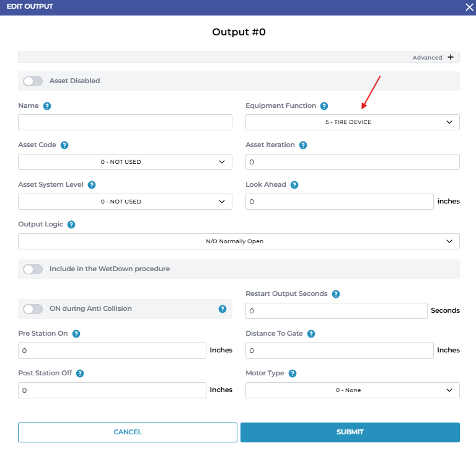Show the Output Logic help tooltip
This screenshot has width=476, height=461.
[71, 225]
